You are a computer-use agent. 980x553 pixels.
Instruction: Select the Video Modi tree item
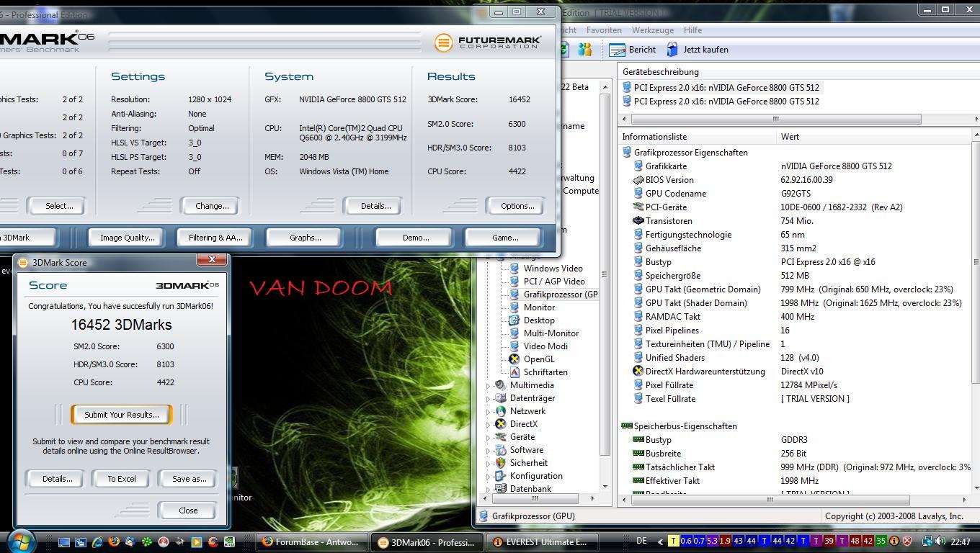tap(538, 346)
